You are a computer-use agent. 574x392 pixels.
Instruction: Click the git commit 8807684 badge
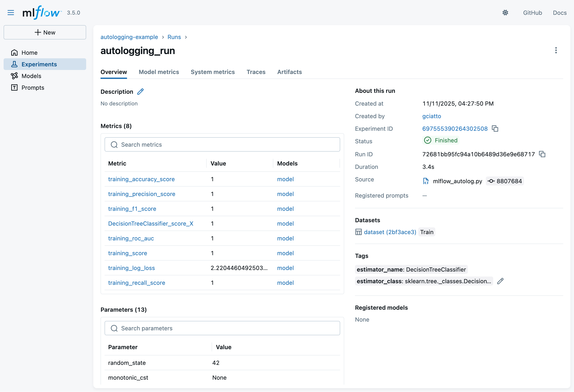tap(505, 181)
